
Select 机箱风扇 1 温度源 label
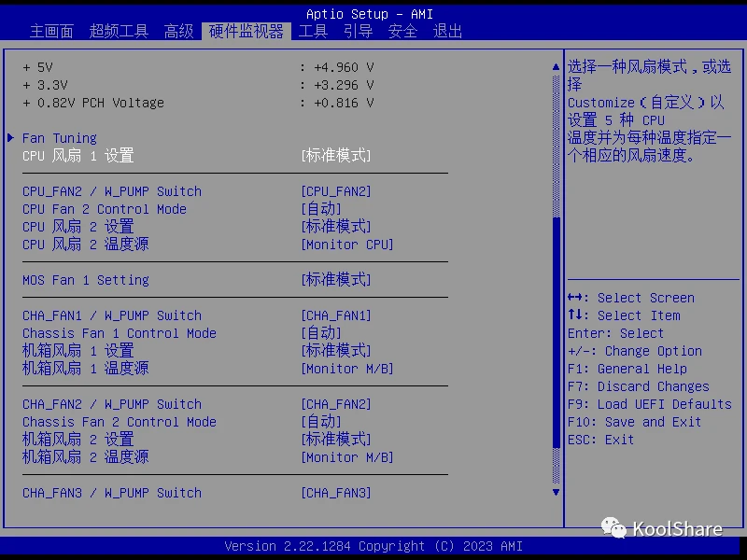pyautogui.click(x=86, y=368)
